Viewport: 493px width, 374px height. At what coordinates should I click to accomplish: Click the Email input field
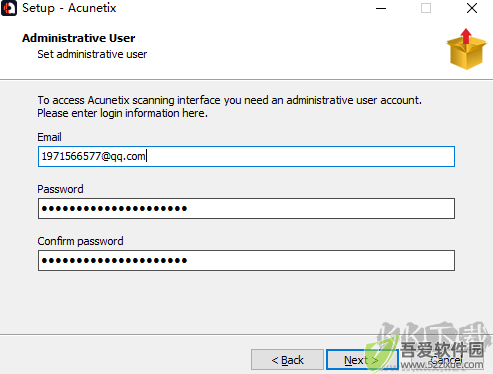click(x=246, y=156)
